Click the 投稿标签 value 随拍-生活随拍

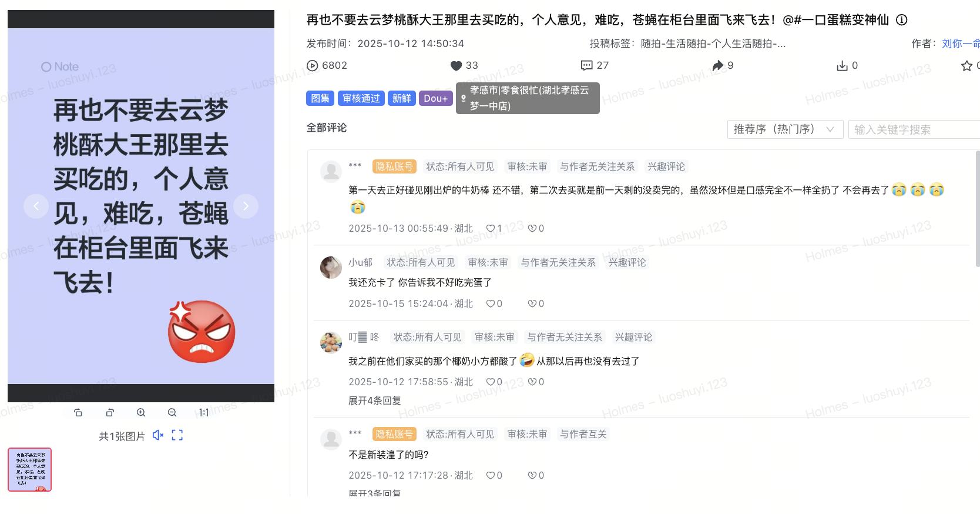click(713, 44)
